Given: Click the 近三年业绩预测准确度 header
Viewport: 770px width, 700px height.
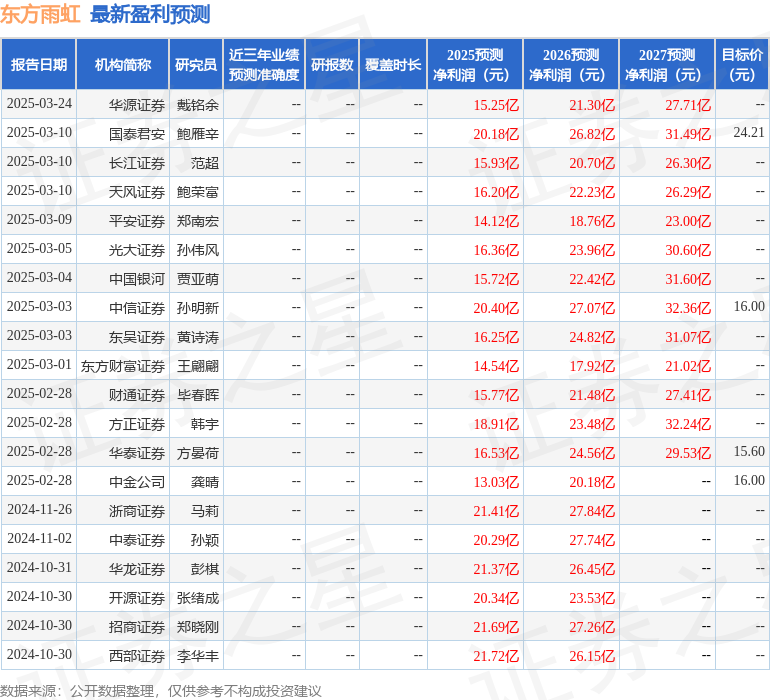Looking at the screenshot, I should tap(264, 65).
